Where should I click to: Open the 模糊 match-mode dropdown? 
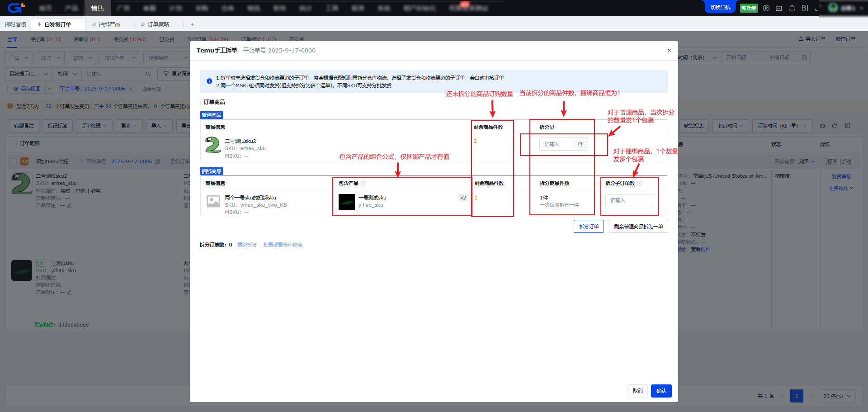pos(67,74)
